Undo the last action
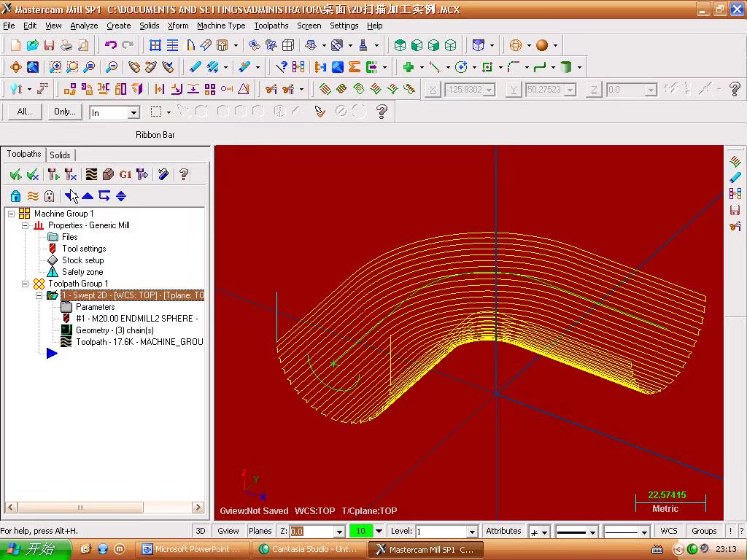The image size is (747, 560). pyautogui.click(x=111, y=45)
